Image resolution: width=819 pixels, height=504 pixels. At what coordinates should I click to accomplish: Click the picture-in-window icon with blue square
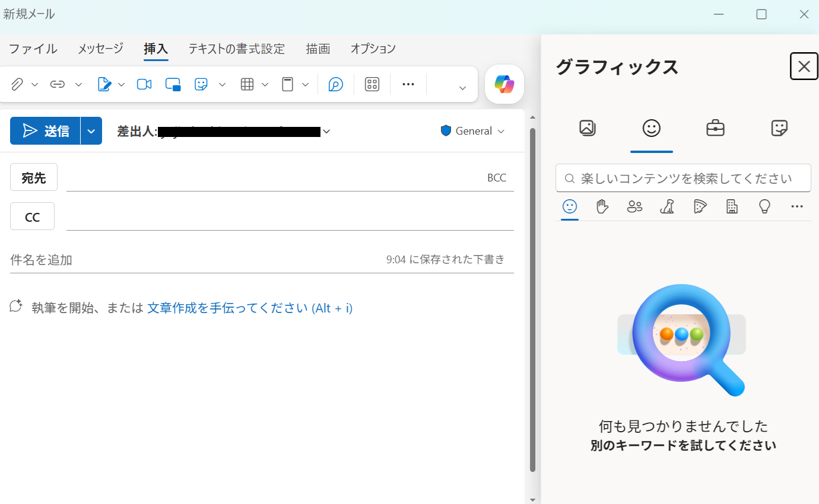(x=173, y=84)
